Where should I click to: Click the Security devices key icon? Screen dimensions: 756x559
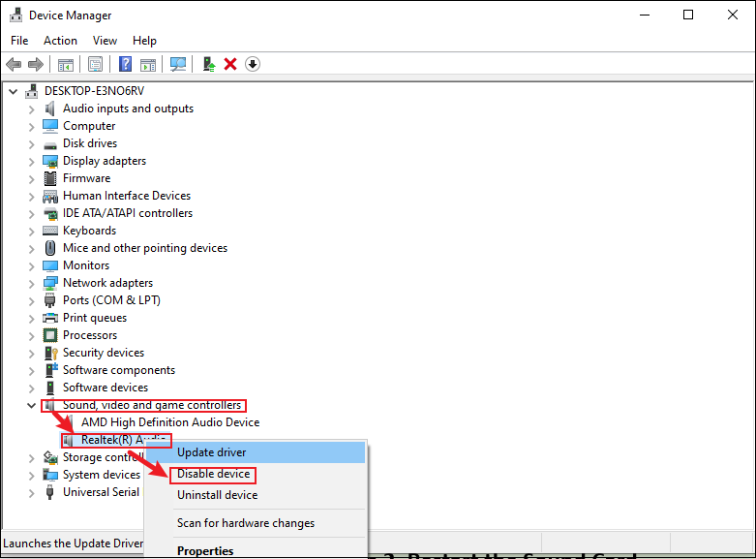pyautogui.click(x=50, y=353)
